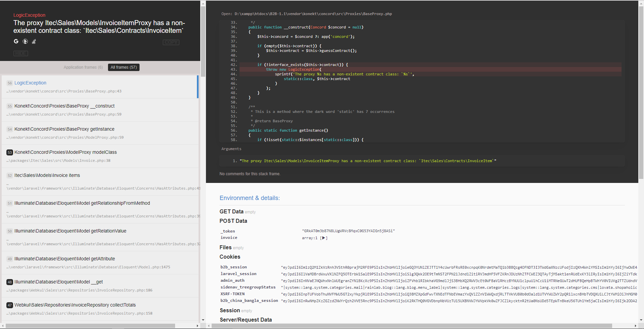Search the error on DuckDuckGo via the duck icon
The height and width of the screenshot is (329, 644).
pyautogui.click(x=25, y=41)
